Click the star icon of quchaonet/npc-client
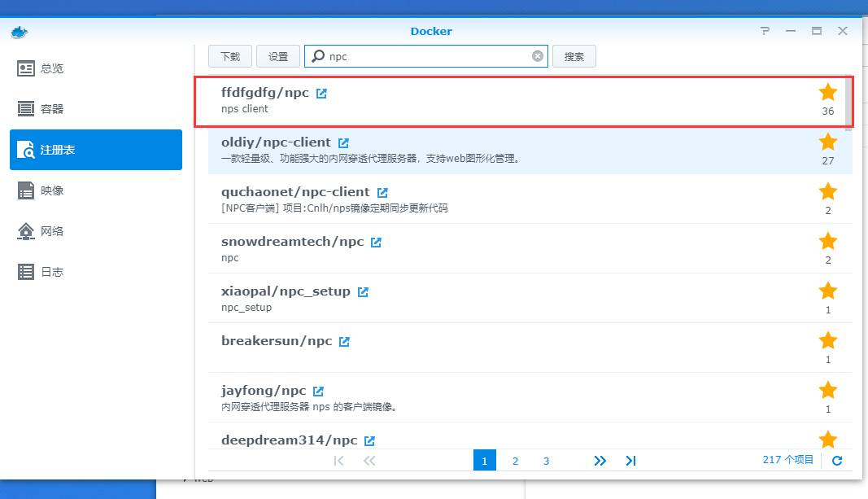868x499 pixels. tap(828, 191)
